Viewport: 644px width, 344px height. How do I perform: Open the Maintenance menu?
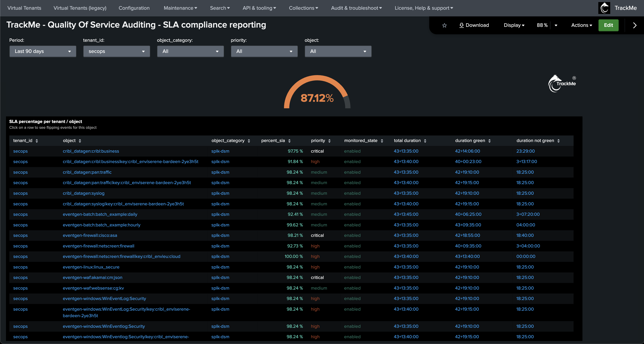180,8
